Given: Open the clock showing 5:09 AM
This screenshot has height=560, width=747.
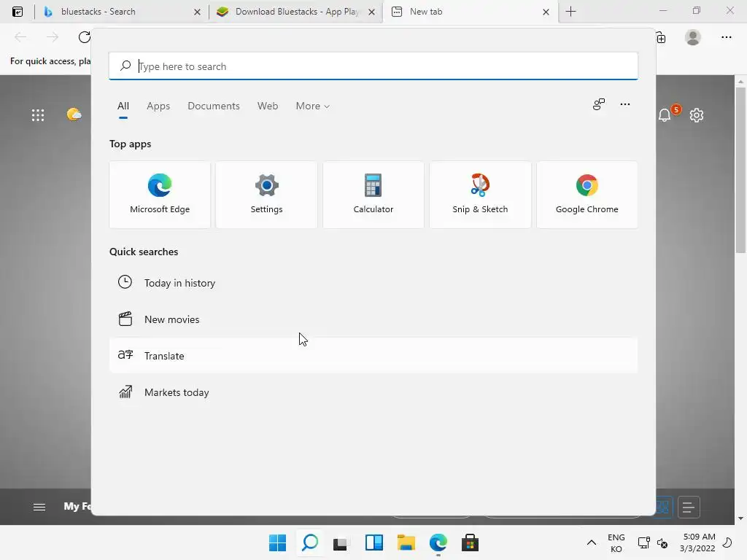Looking at the screenshot, I should [698, 542].
